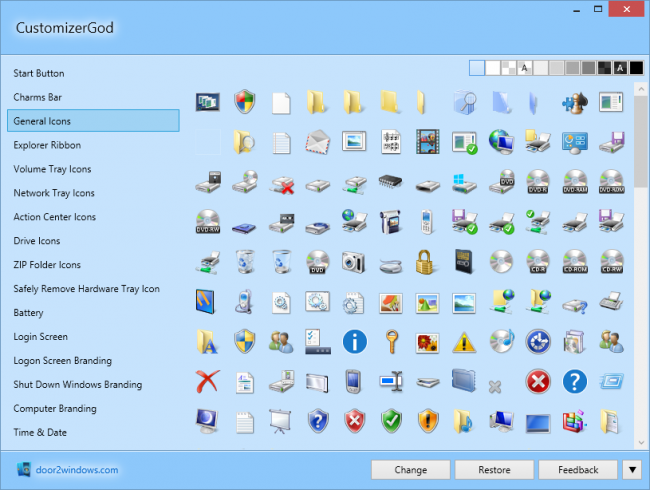The width and height of the screenshot is (650, 490).
Task: Click the Restore button
Action: pyautogui.click(x=494, y=470)
